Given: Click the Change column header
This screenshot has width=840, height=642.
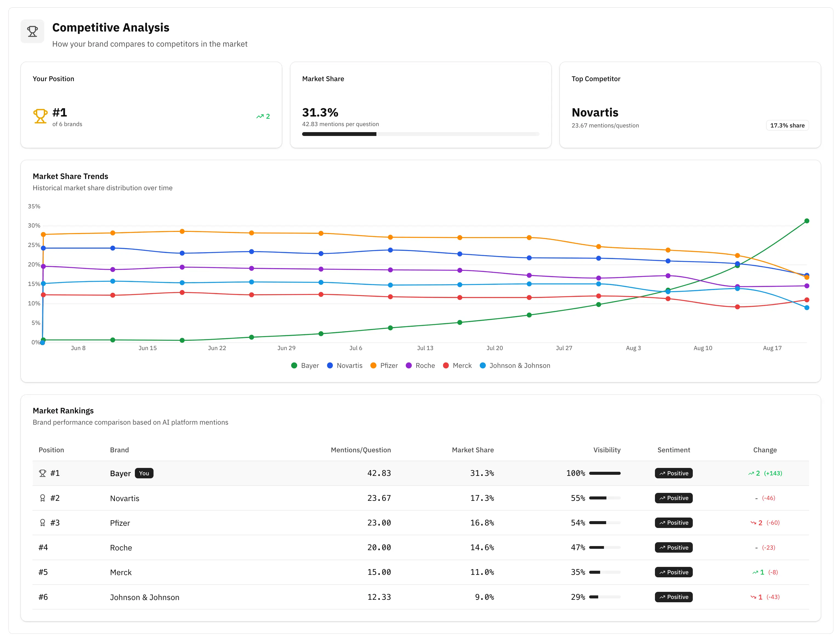Looking at the screenshot, I should tap(765, 450).
